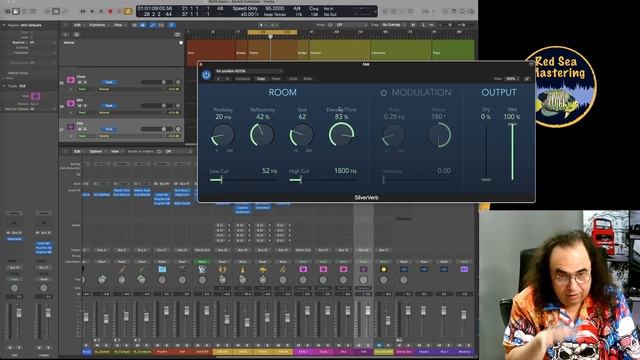Screen dimensions: 640x360
Task: Collapse the Region MIDI Defaults disclosure triangle
Action: [x=4, y=25]
